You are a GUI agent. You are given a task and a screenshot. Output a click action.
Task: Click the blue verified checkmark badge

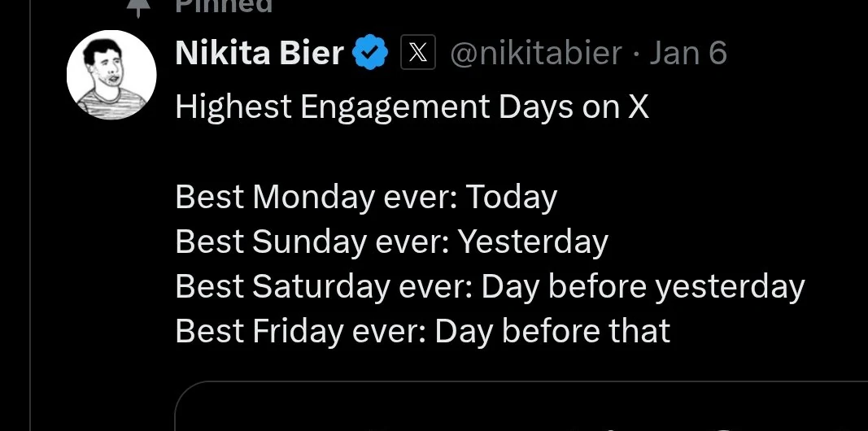pyautogui.click(x=371, y=53)
